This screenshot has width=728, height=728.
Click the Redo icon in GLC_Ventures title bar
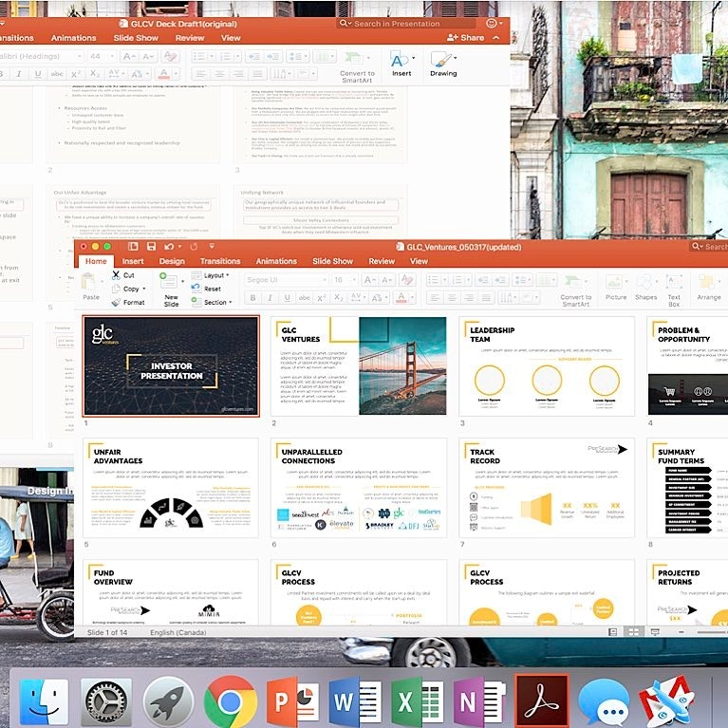tap(194, 247)
